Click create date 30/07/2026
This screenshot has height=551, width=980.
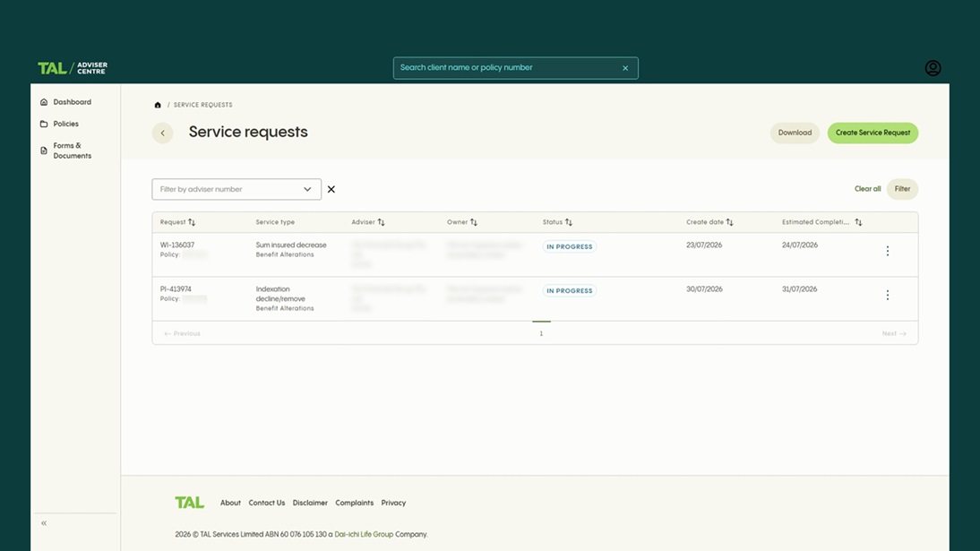pyautogui.click(x=704, y=289)
